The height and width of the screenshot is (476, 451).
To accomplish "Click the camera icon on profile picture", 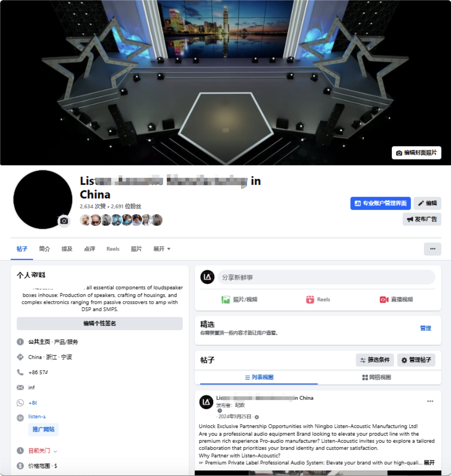I will coord(64,221).
